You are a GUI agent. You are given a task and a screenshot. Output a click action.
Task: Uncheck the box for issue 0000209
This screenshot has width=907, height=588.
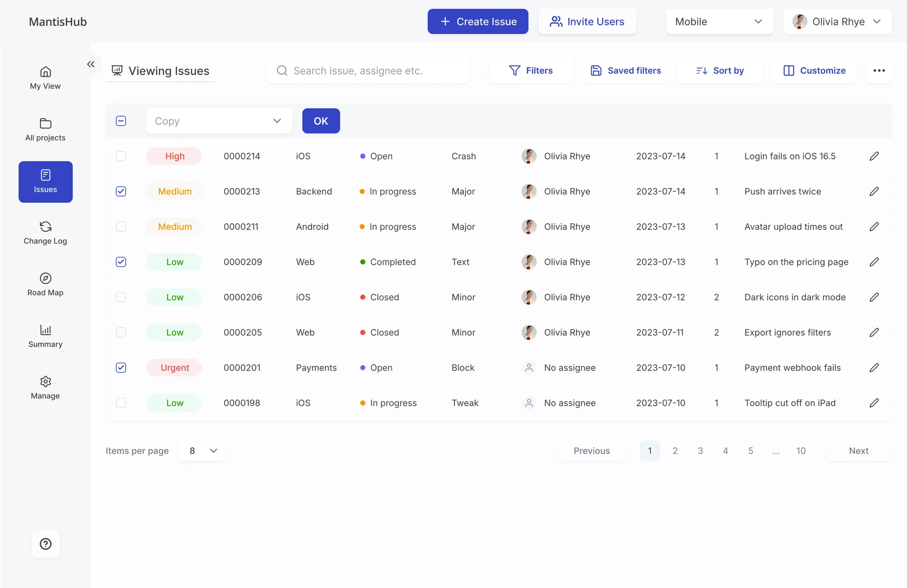click(x=121, y=262)
